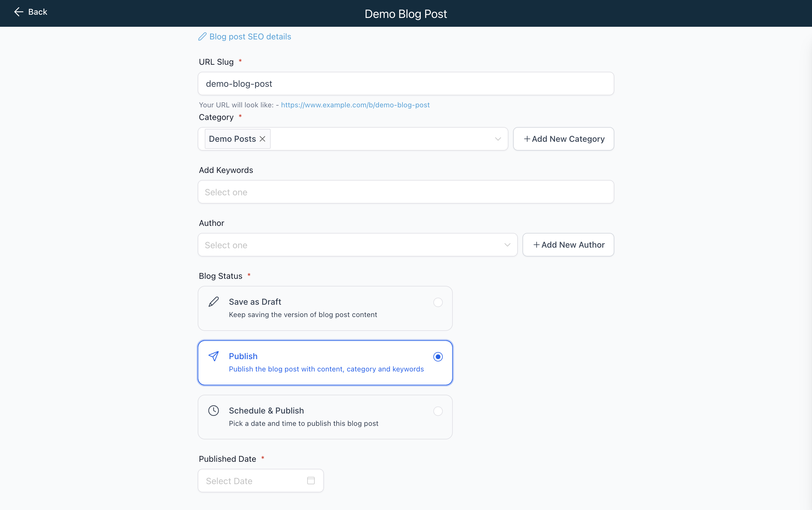The height and width of the screenshot is (510, 812).
Task: Click the Blog Status label
Action: pos(221,276)
